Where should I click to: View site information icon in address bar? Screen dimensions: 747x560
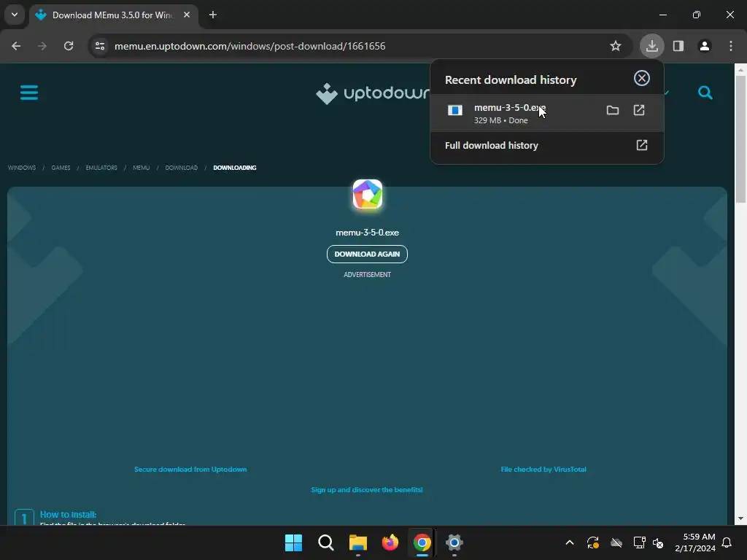coord(99,46)
